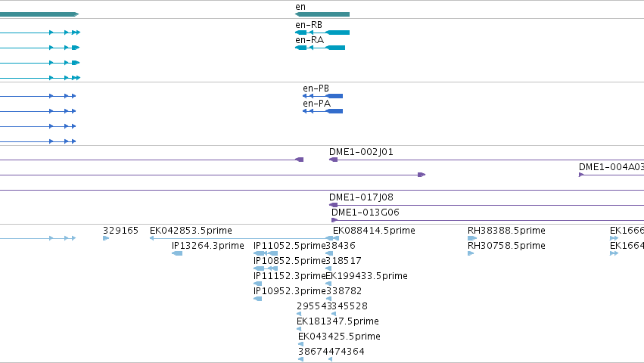Select the EK043425.5prime EST arrow

(300, 344)
